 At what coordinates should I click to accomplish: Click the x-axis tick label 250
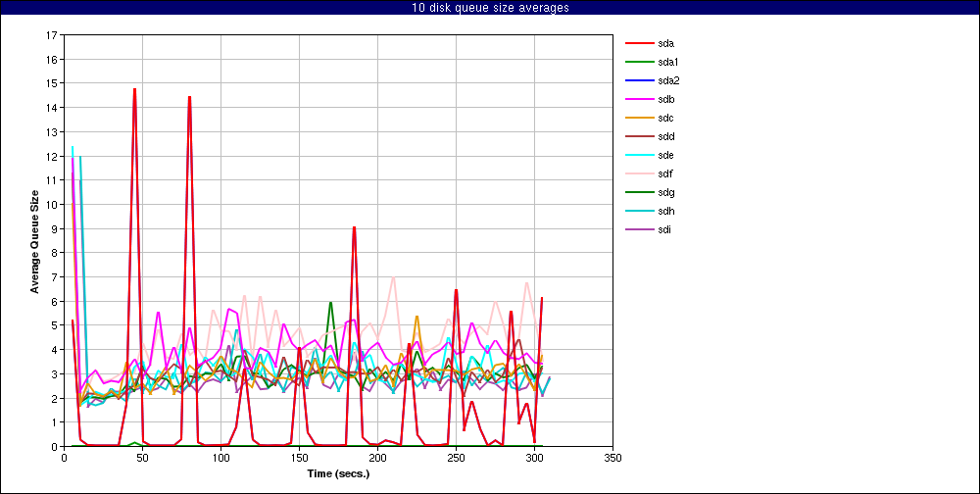click(456, 459)
